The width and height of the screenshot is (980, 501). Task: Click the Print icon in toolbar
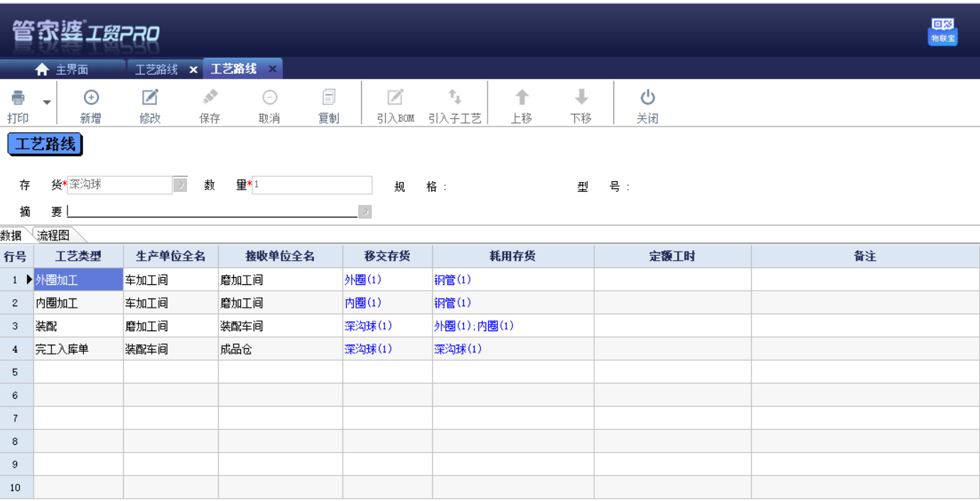click(x=18, y=98)
